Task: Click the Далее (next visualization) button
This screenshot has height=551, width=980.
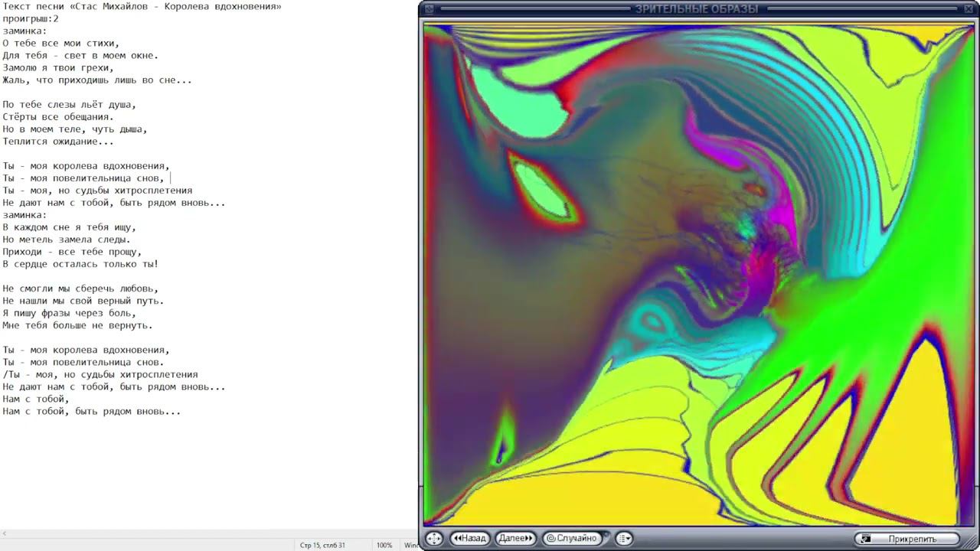Action: pyautogui.click(x=515, y=538)
